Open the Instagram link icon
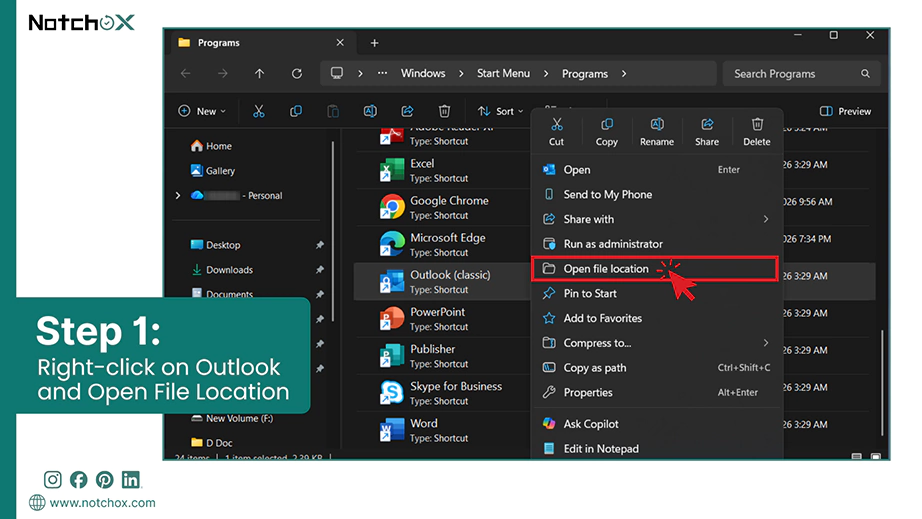 (52, 480)
